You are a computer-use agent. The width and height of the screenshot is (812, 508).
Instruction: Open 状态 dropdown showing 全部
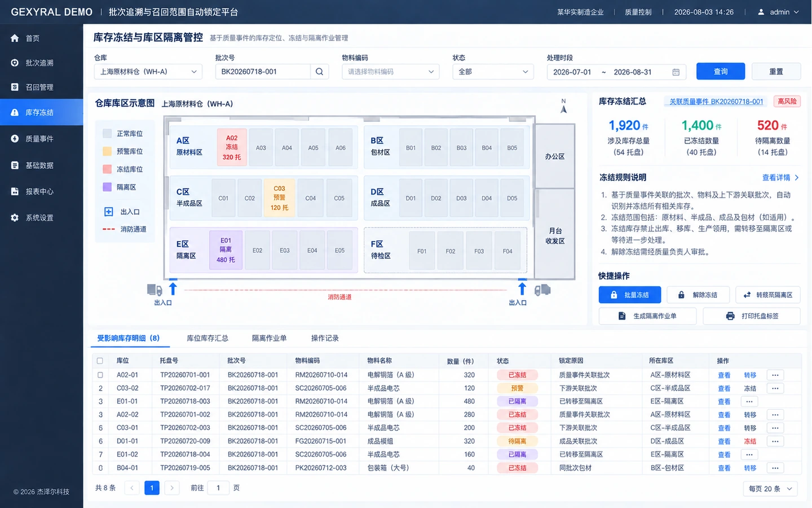tap(493, 72)
